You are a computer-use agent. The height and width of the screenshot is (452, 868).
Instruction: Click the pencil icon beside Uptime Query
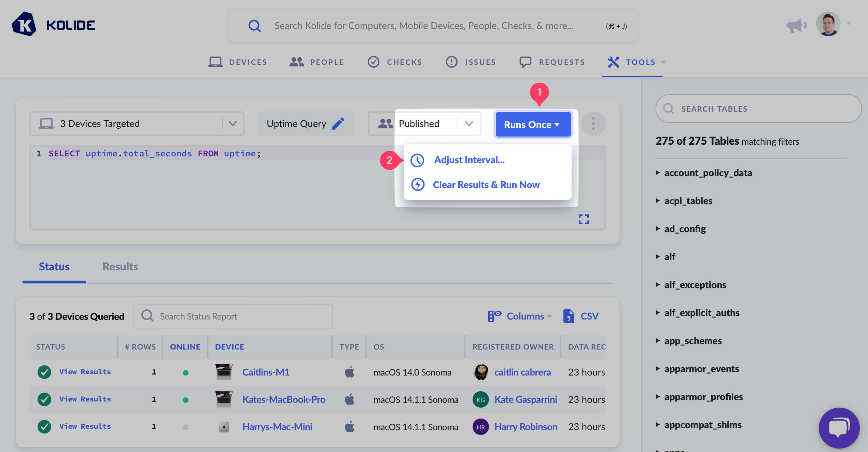338,124
